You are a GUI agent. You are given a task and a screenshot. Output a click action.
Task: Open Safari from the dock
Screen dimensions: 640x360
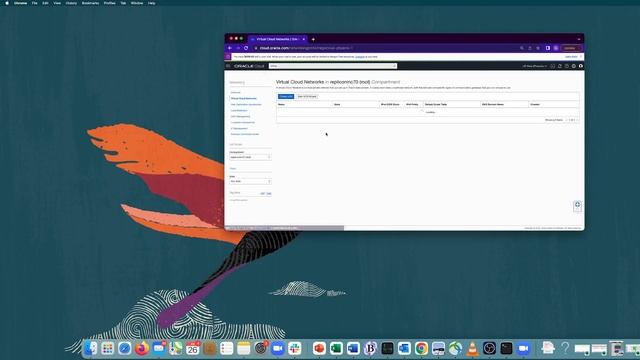[124, 348]
